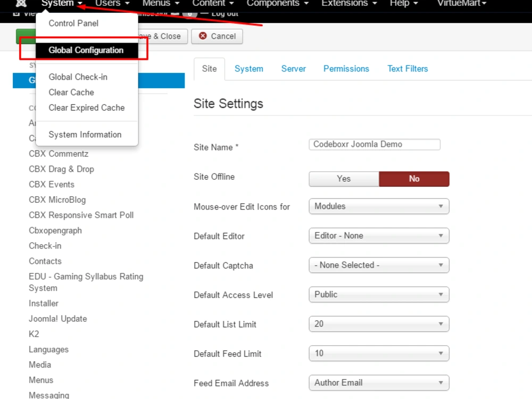Open Installer sidebar link
532x399 pixels.
pos(44,303)
